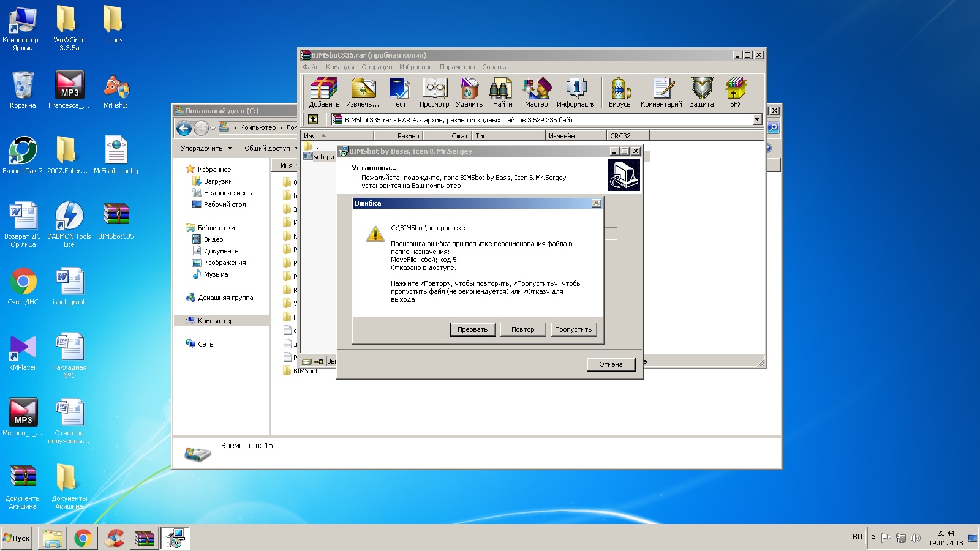Click the SFX archive toolbar icon

point(736,92)
